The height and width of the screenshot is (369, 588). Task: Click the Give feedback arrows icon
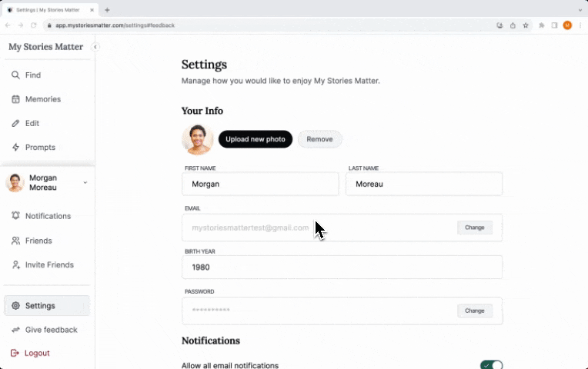click(15, 330)
